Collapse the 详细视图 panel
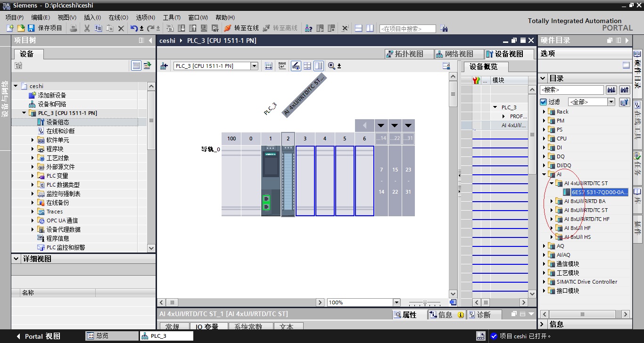 coord(16,259)
